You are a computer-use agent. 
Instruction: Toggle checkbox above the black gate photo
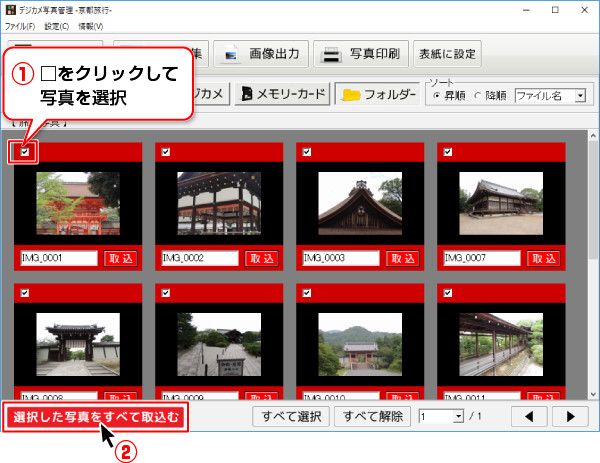point(24,293)
